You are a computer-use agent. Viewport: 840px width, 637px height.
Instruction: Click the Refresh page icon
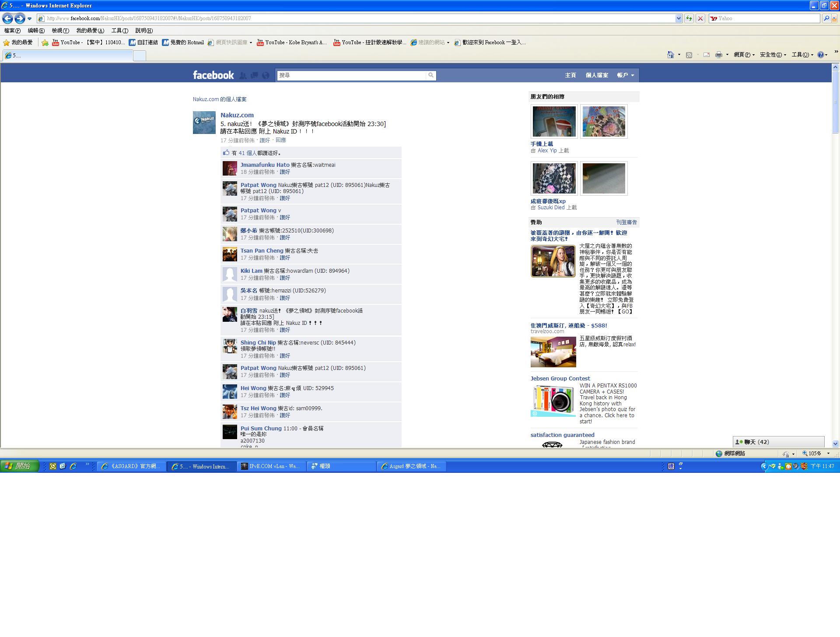tap(689, 18)
